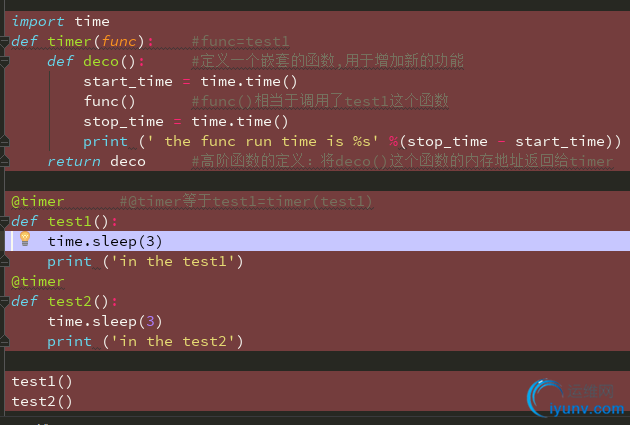630x425 pixels.
Task: Click the first @timer decorator
Action: [38, 201]
